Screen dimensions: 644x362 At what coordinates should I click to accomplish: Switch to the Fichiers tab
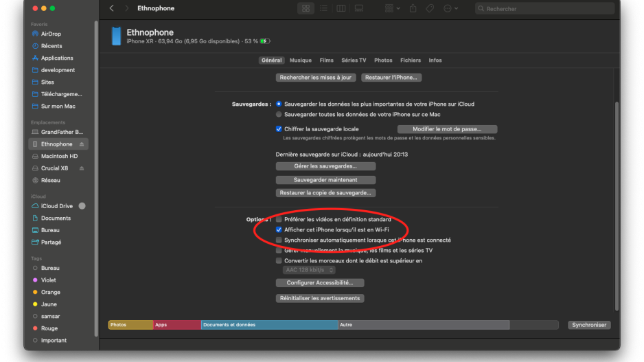click(411, 60)
